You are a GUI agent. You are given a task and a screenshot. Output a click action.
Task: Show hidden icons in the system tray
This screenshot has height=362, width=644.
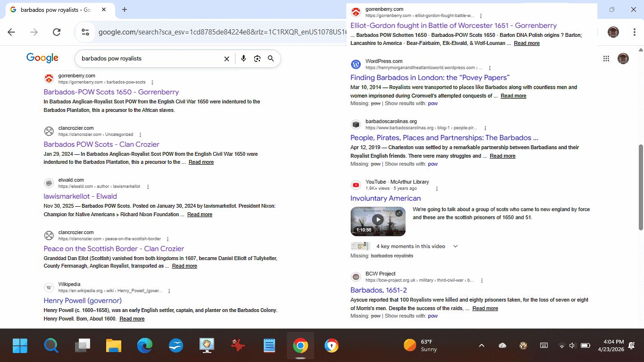482,345
